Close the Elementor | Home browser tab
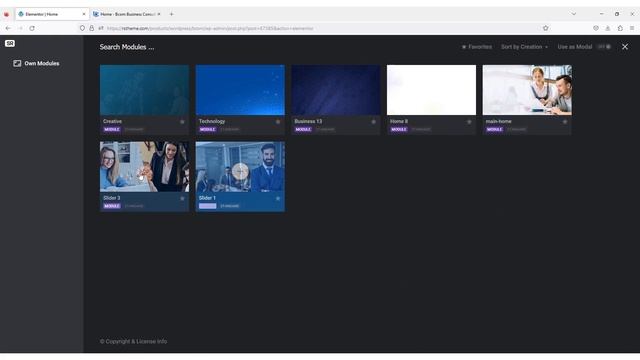 click(84, 14)
